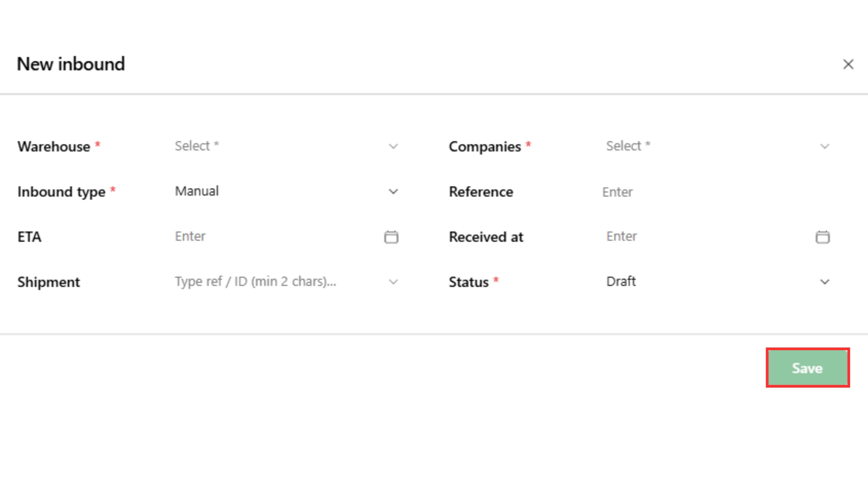This screenshot has height=488, width=868.
Task: Open the Received at calendar icon
Action: (x=822, y=237)
